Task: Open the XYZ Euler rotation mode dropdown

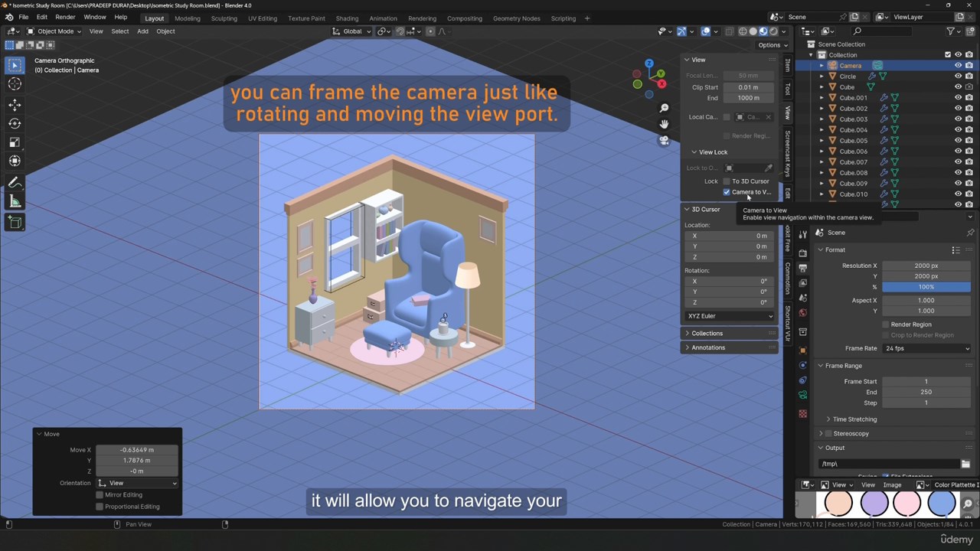Action: pyautogui.click(x=730, y=316)
